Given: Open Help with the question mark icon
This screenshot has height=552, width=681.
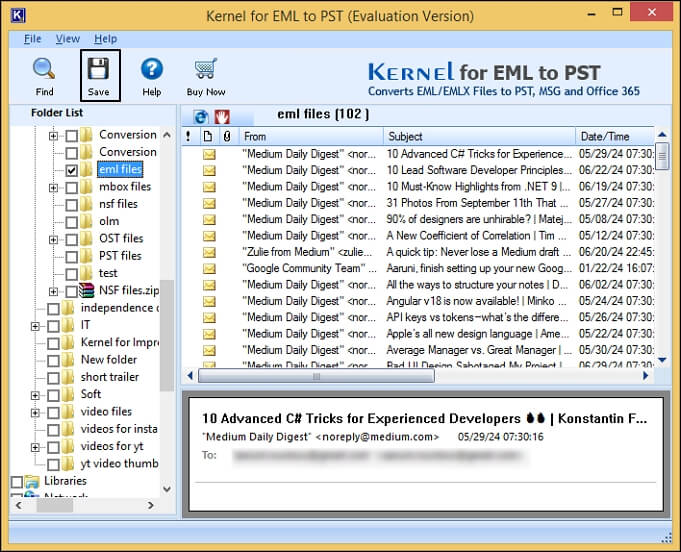Looking at the screenshot, I should 151,69.
